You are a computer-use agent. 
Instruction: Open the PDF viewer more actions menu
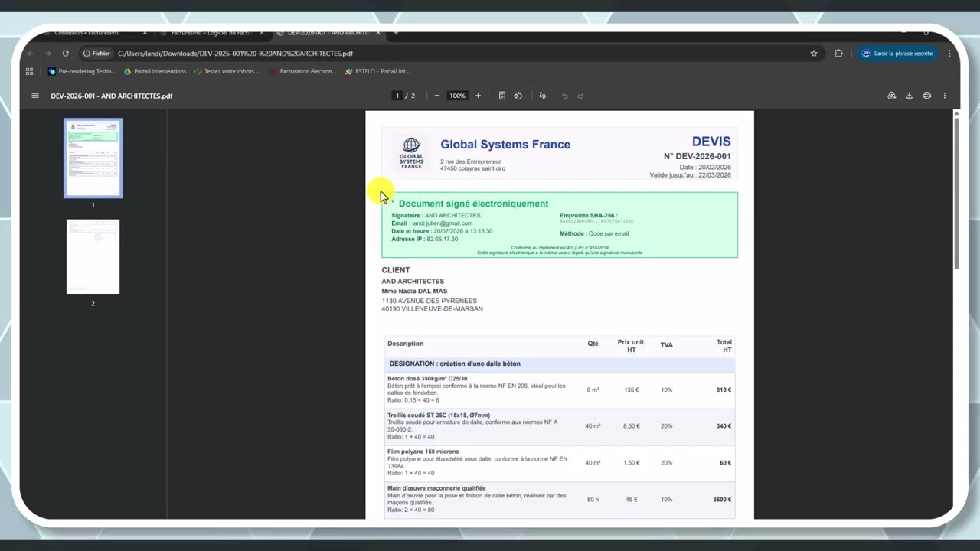click(x=945, y=96)
